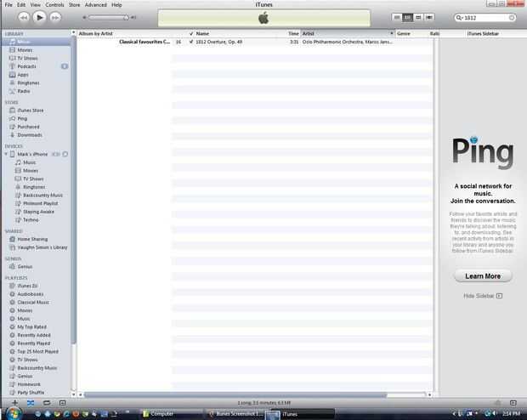This screenshot has height=420, width=527.
Task: Open Classical Music smart playlist
Action: coord(33,303)
